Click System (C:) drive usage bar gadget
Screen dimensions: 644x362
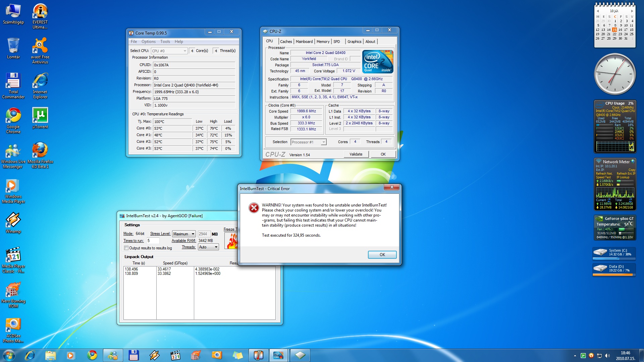tap(614, 258)
